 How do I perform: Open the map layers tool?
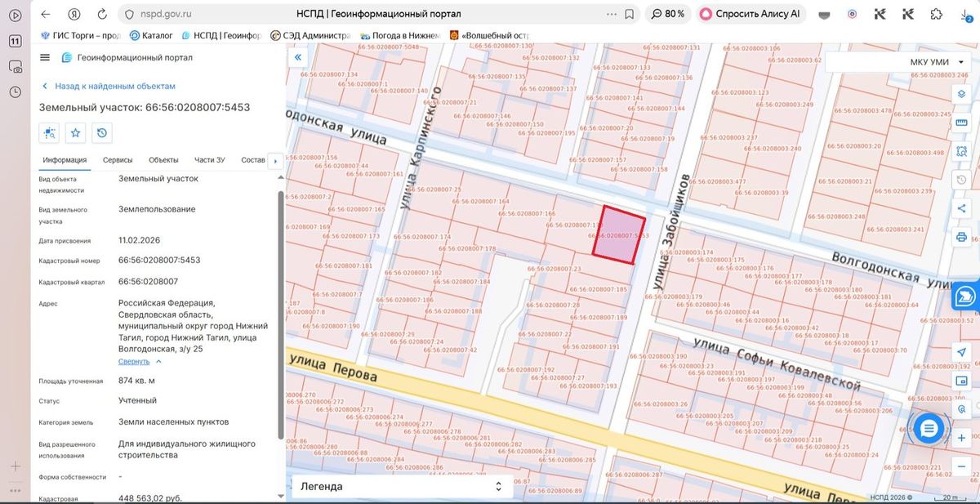click(962, 93)
